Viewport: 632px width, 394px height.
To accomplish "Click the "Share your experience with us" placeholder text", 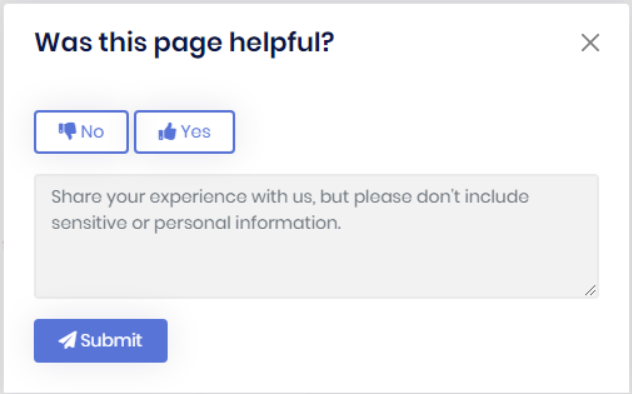I will [181, 197].
